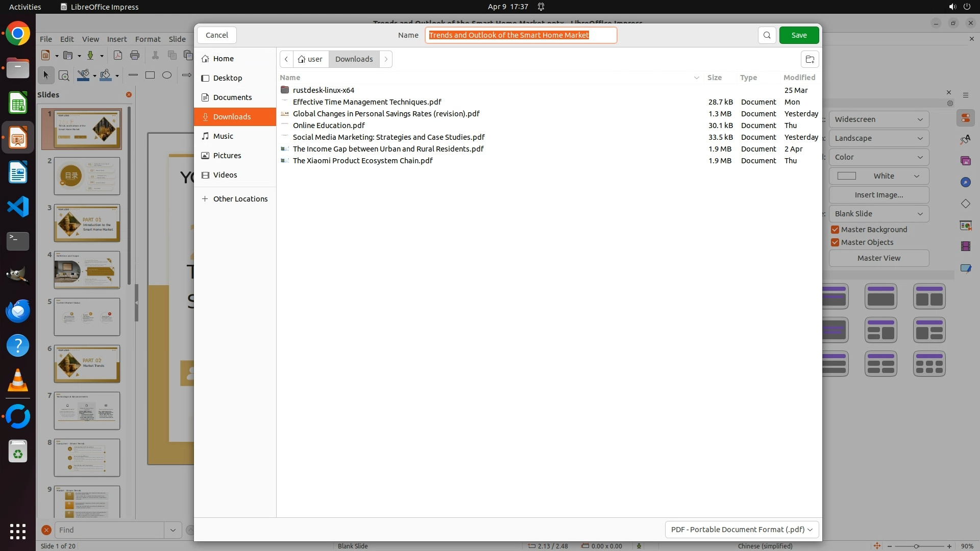This screenshot has height=551, width=980.
Task: Open Thunderbird mail from the dock
Action: click(18, 311)
